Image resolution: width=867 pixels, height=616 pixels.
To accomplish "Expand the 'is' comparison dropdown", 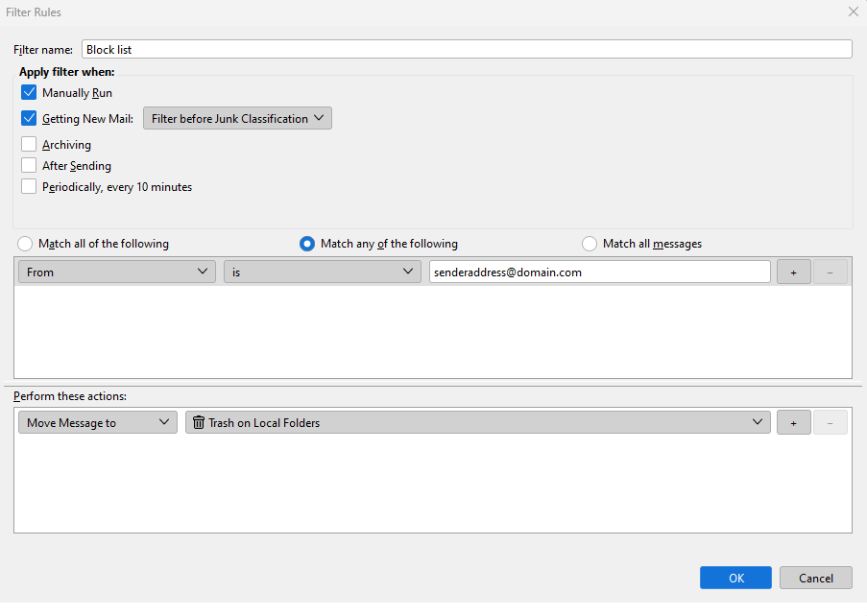I will 322,272.
